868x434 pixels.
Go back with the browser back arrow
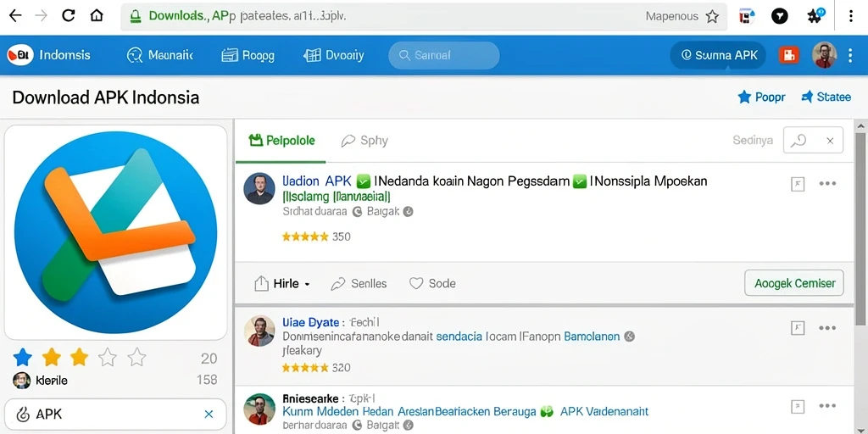point(15,15)
